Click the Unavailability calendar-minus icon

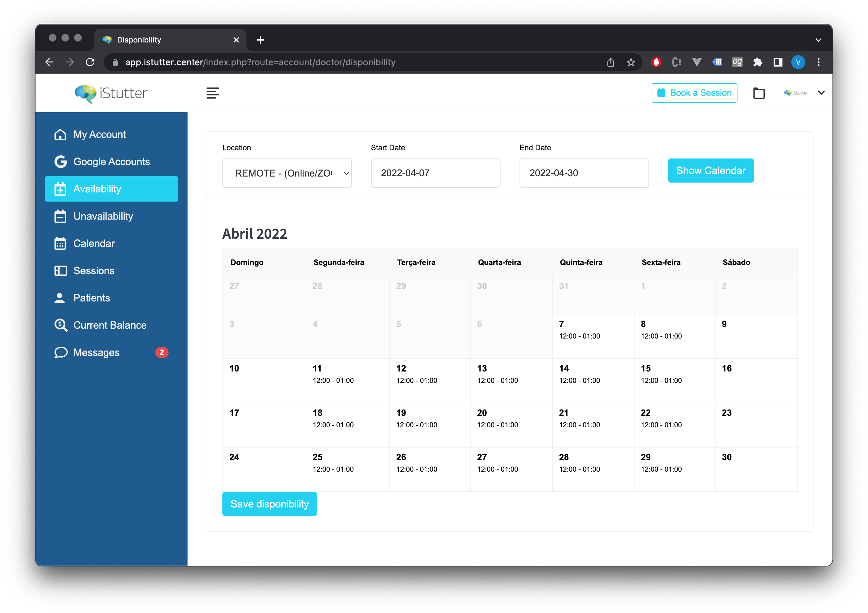click(60, 216)
